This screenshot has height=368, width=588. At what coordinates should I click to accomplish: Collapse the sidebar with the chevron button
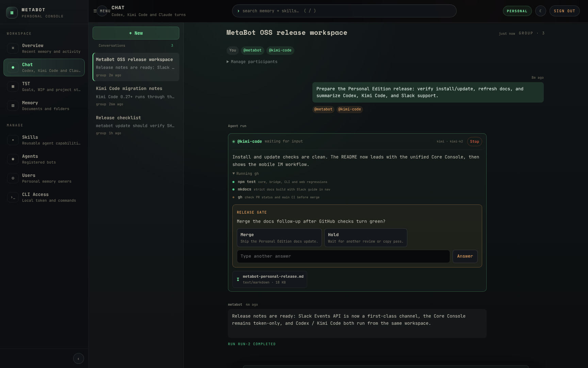tap(78, 358)
